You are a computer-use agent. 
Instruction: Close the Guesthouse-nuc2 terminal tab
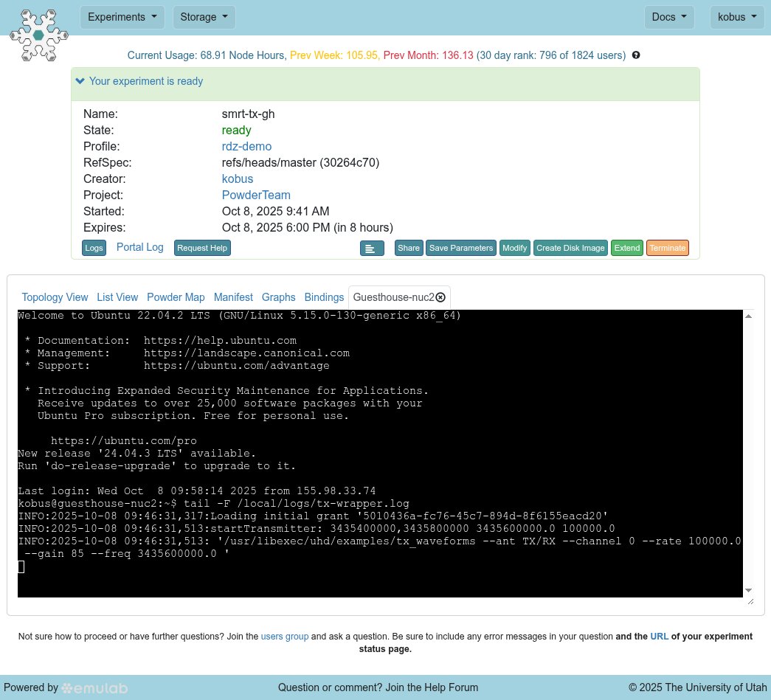pyautogui.click(x=440, y=297)
